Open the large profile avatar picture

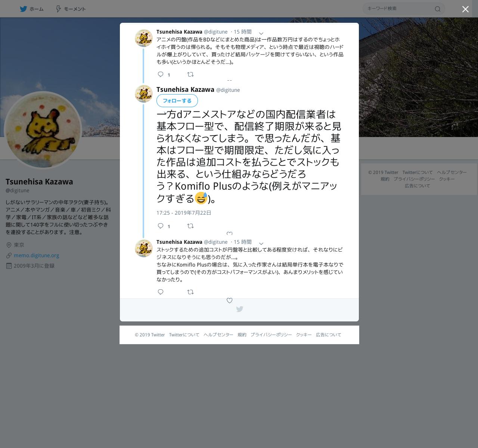click(43, 130)
